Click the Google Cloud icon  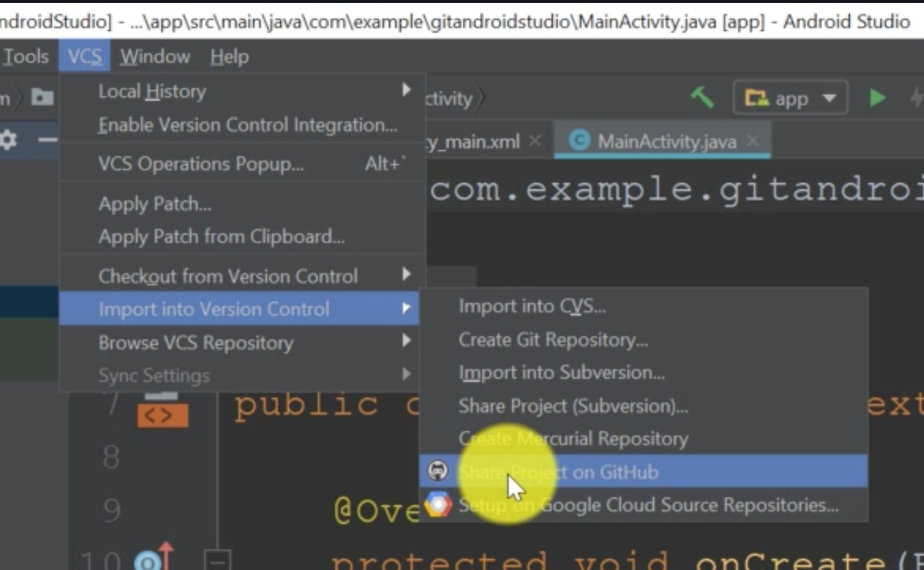(437, 505)
